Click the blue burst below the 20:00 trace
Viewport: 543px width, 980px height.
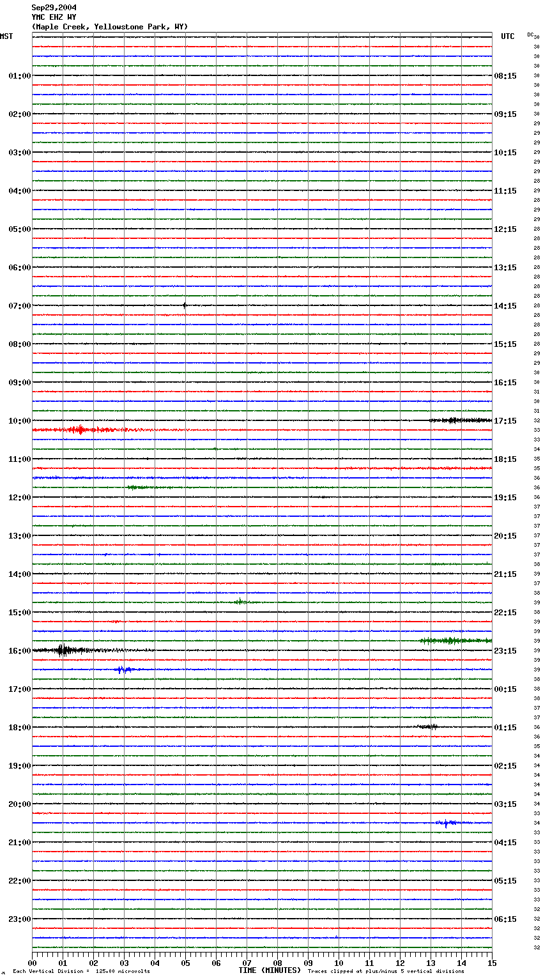447,823
